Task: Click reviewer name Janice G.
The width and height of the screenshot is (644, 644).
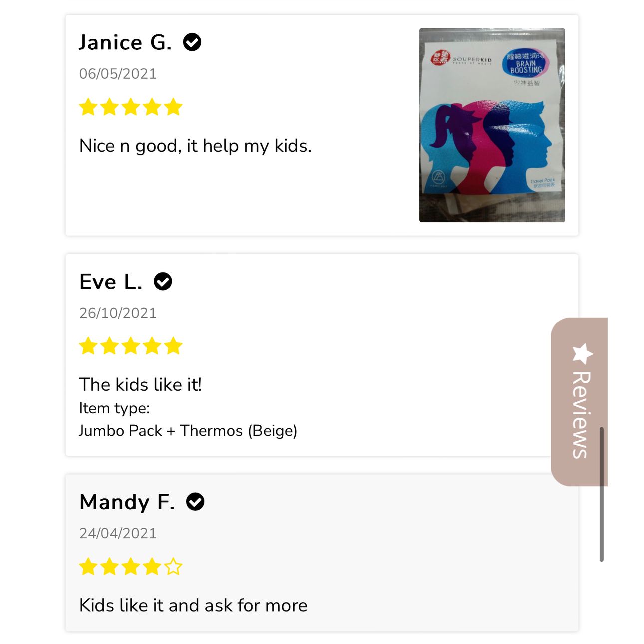Action: point(126,42)
